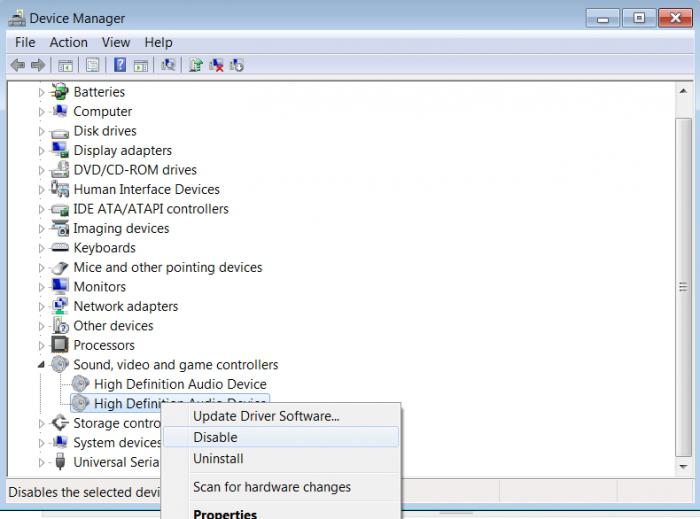This screenshot has height=519, width=700.
Task: Click the Back arrow toolbar icon
Action: 18,65
